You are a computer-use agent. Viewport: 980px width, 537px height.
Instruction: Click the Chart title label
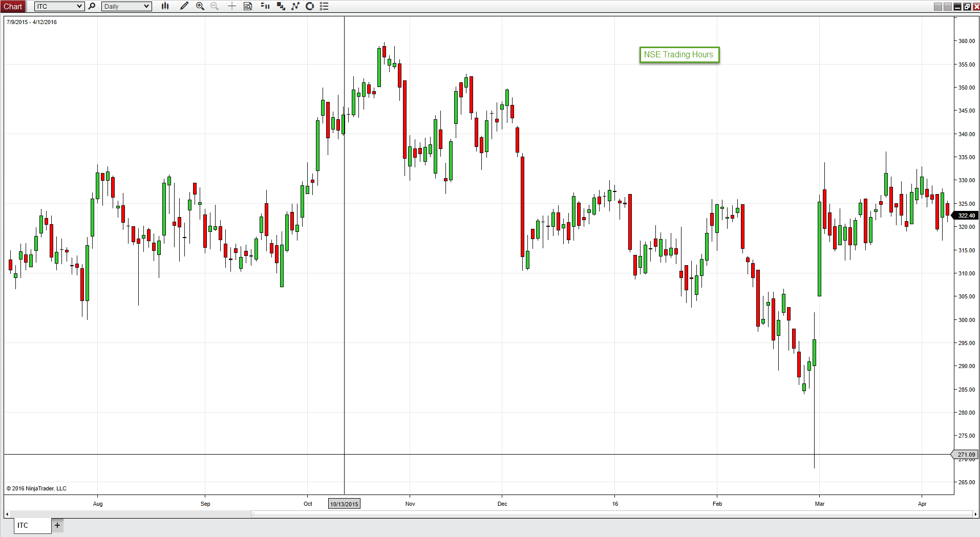click(x=13, y=6)
